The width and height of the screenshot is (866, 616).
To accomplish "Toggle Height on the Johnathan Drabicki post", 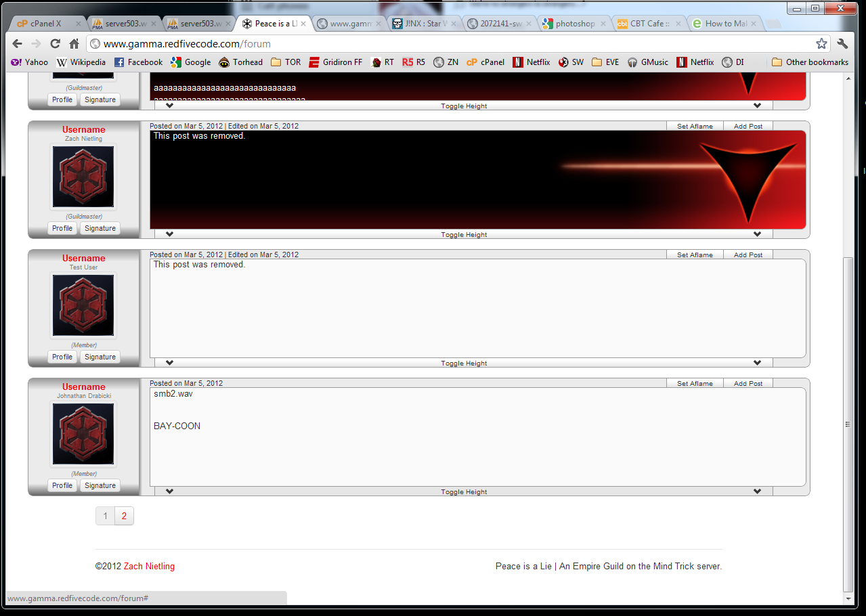I will coord(464,492).
